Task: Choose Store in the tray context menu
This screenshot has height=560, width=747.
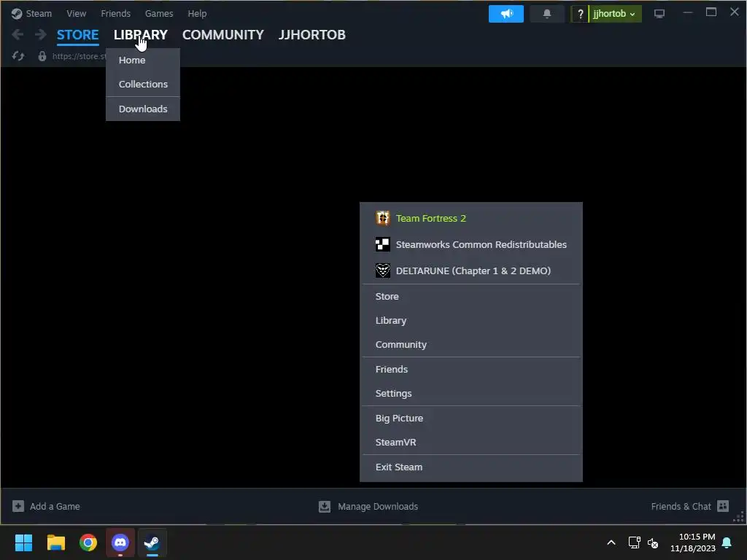Action: [471, 296]
